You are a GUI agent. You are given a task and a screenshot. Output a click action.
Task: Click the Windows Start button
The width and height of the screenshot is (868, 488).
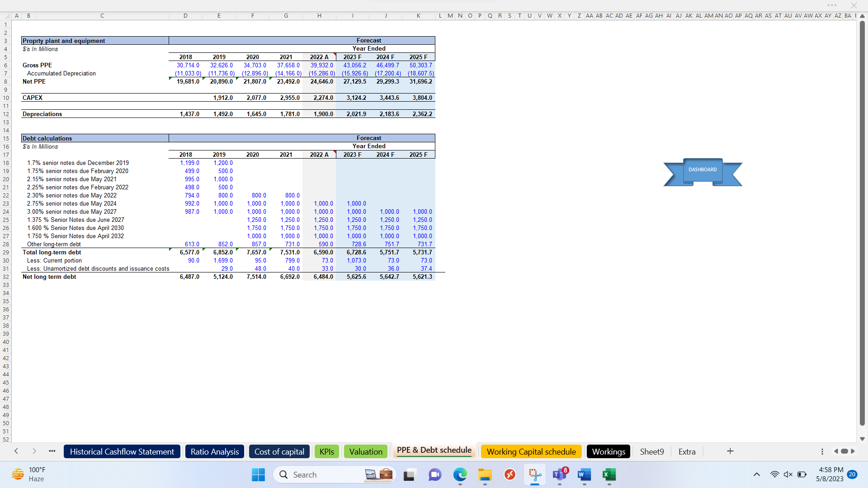[258, 474]
